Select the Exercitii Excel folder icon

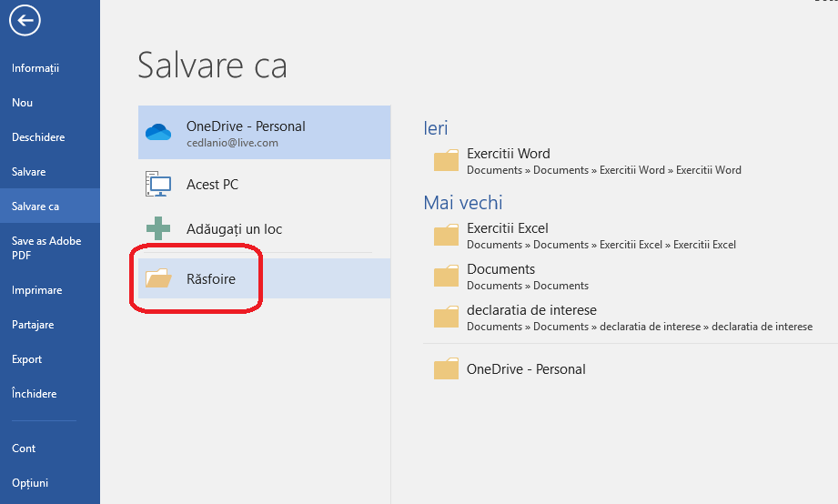tap(446, 236)
